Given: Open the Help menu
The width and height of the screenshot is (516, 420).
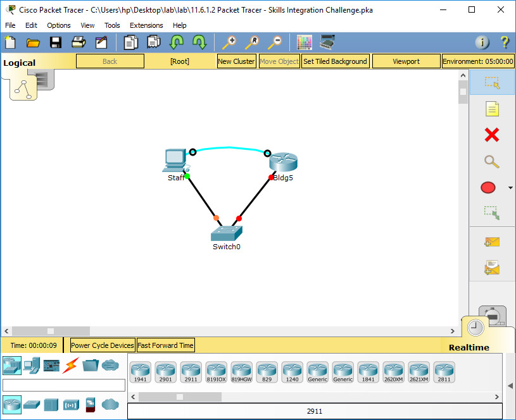Looking at the screenshot, I should coord(180,25).
